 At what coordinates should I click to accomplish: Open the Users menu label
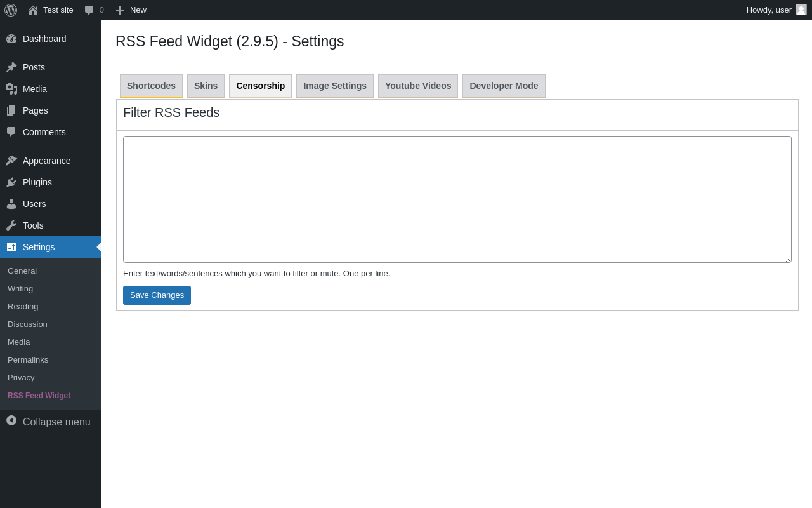point(34,204)
